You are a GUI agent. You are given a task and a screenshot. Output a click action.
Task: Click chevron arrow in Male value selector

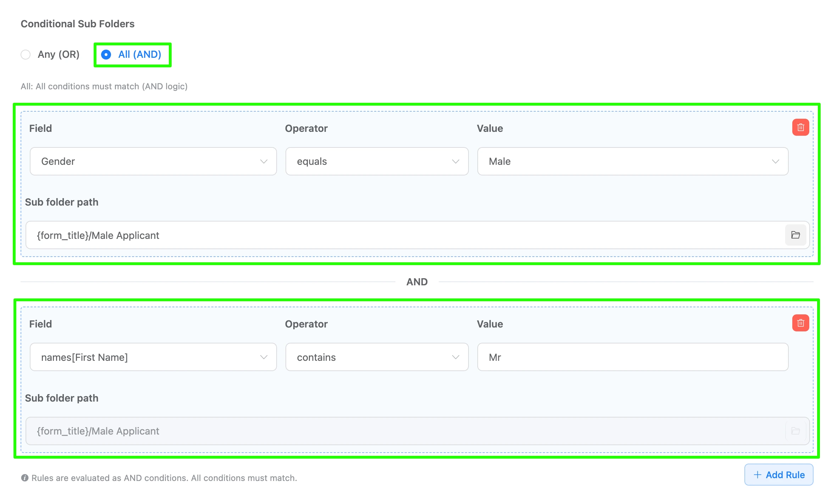tap(775, 161)
